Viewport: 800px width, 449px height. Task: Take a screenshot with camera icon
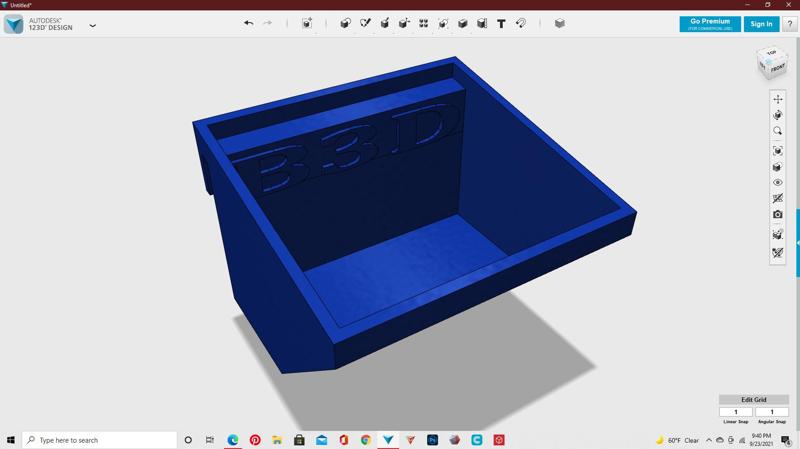pyautogui.click(x=778, y=214)
